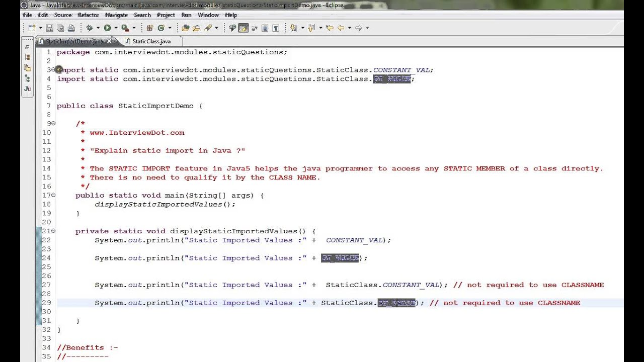This screenshot has height=362, width=644.
Task: Click the 'public class StaticImportDemo' line
Action: (x=129, y=106)
